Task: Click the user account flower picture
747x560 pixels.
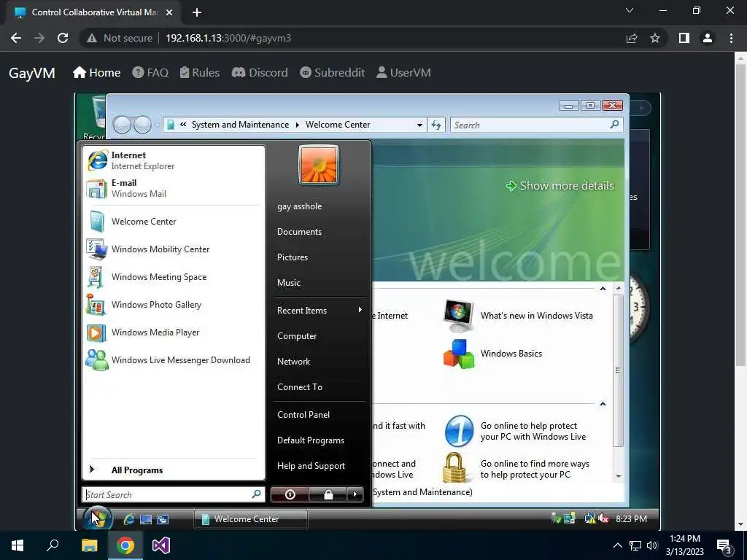Action: [x=319, y=165]
